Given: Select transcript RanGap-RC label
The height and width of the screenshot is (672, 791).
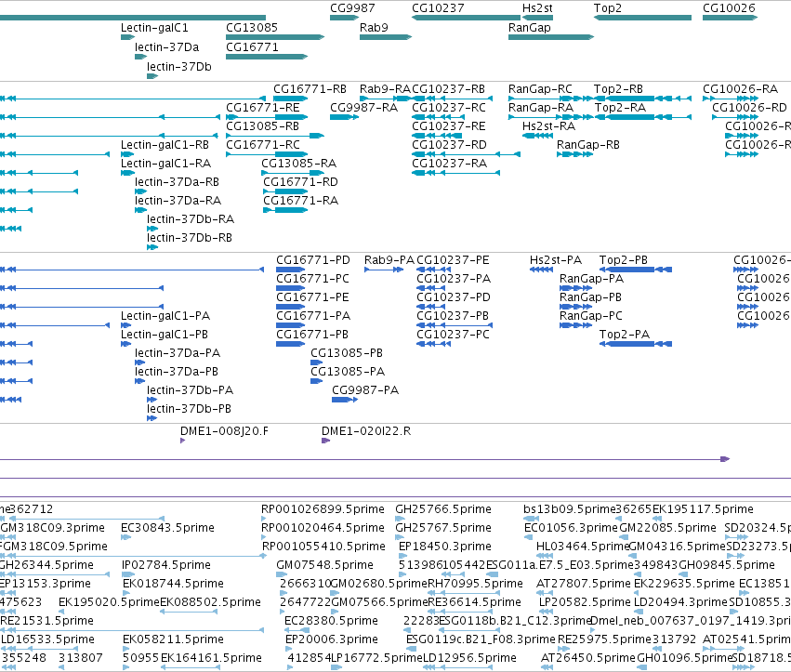Looking at the screenshot, I should coord(540,89).
